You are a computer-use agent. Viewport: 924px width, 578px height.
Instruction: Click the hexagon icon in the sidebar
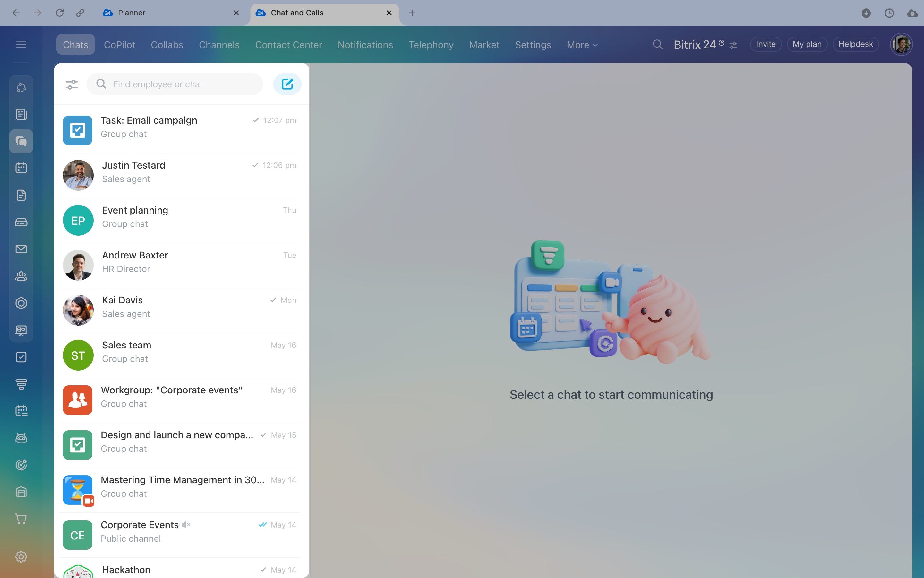pos(21,303)
